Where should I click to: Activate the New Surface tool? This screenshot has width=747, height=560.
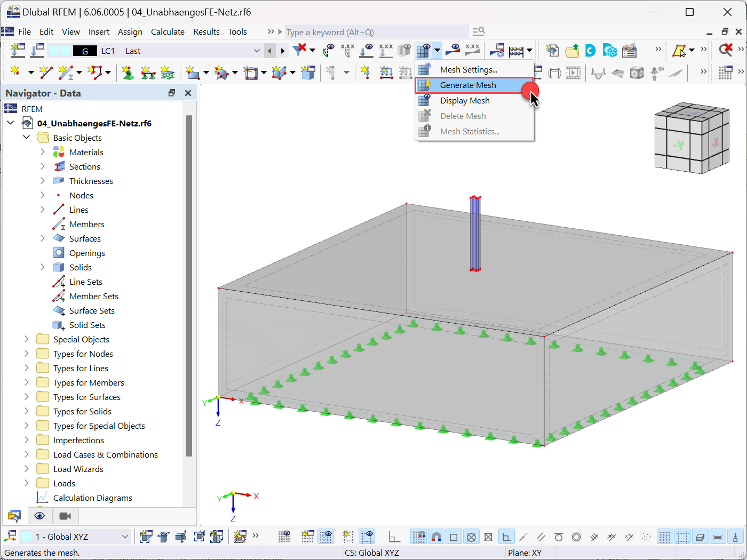pyautogui.click(x=192, y=73)
